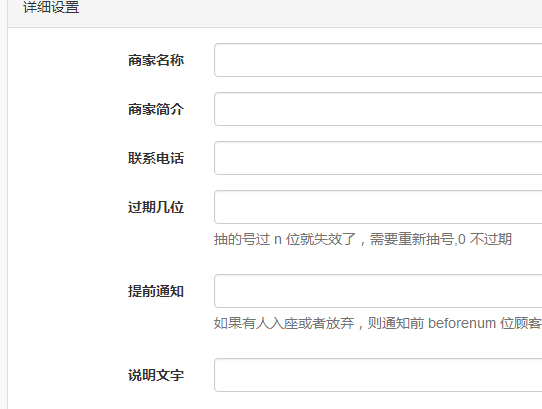Screen dimensions: 542x409
Task: Click the 需要重新抽号 phrase in the hint
Action: [412, 239]
